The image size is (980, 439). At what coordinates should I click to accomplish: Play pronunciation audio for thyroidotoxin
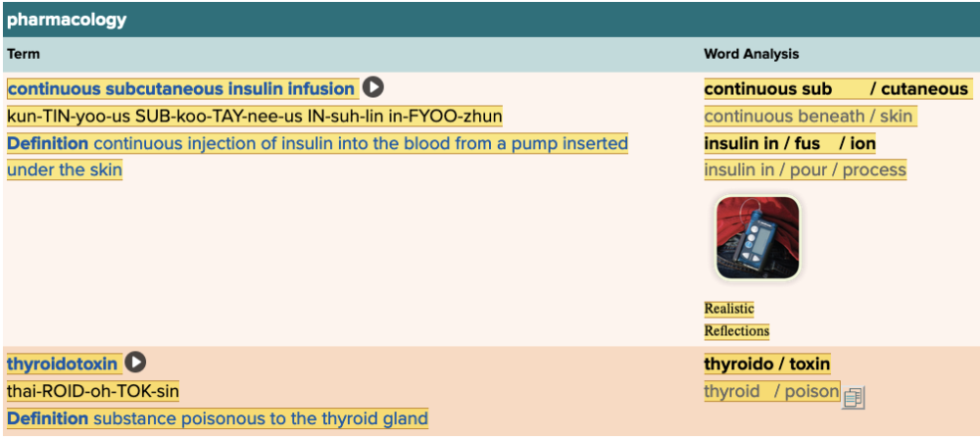(135, 364)
